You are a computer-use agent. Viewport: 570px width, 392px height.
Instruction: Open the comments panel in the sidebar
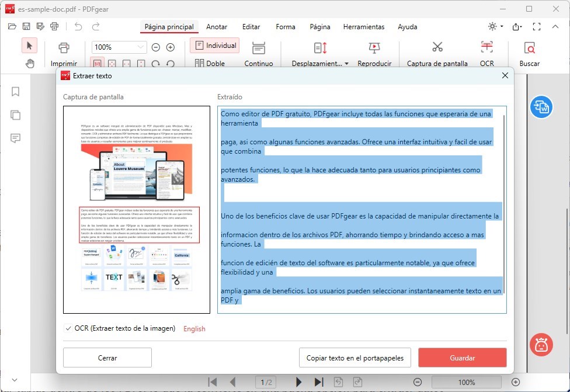[x=15, y=138]
